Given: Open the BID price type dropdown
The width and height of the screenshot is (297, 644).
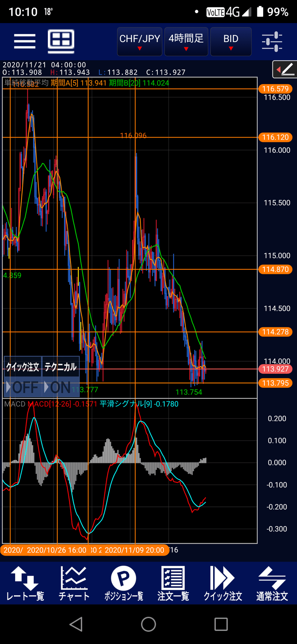Looking at the screenshot, I should point(231,42).
